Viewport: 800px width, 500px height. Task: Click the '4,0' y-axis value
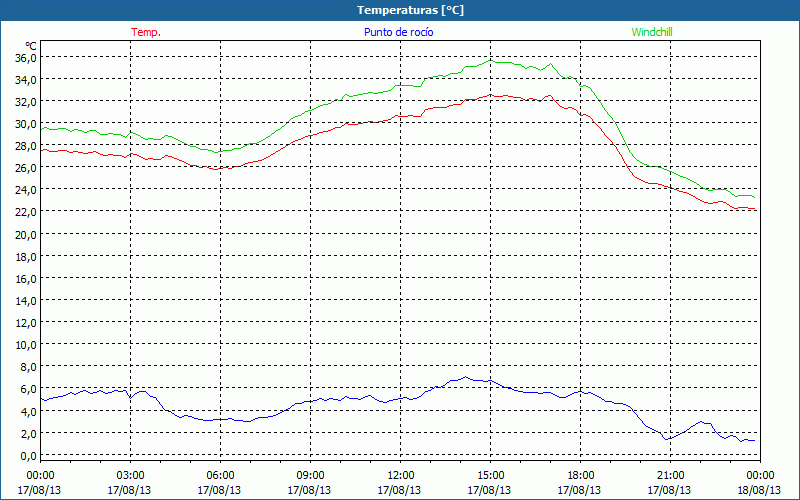tap(29, 411)
